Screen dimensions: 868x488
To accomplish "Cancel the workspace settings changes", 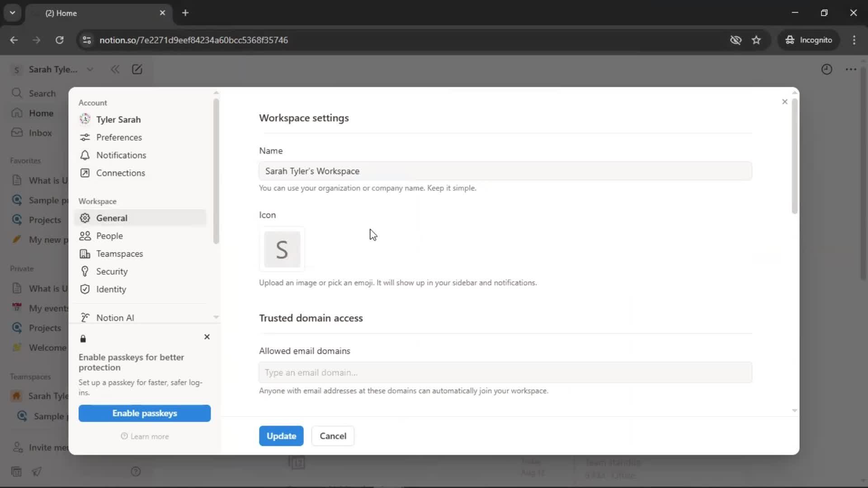I will coord(333,436).
